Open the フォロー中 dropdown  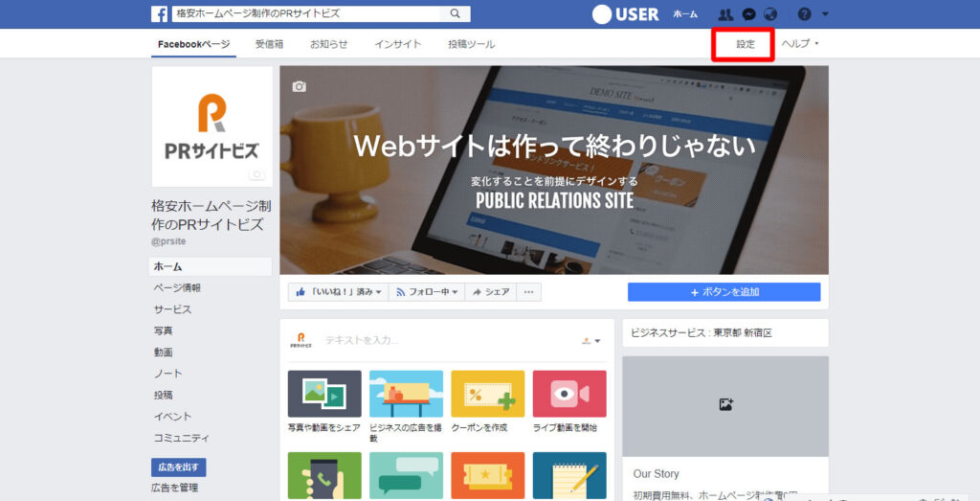pyautogui.click(x=427, y=292)
